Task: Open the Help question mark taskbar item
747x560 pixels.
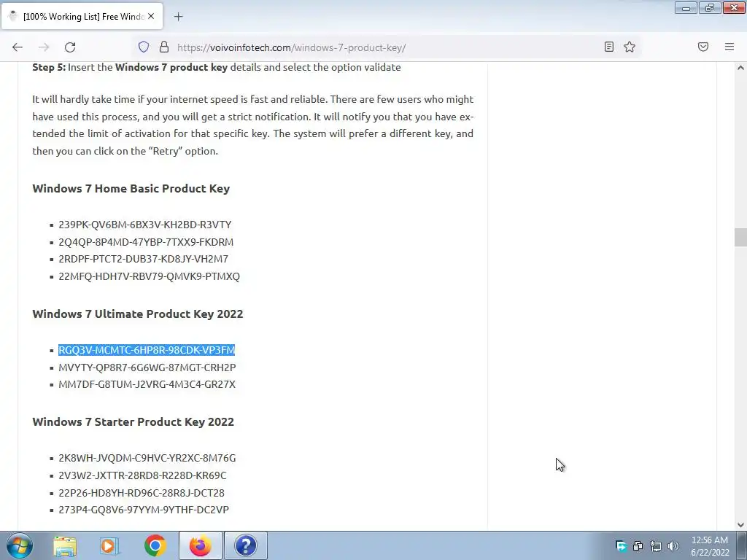Action: click(x=246, y=545)
